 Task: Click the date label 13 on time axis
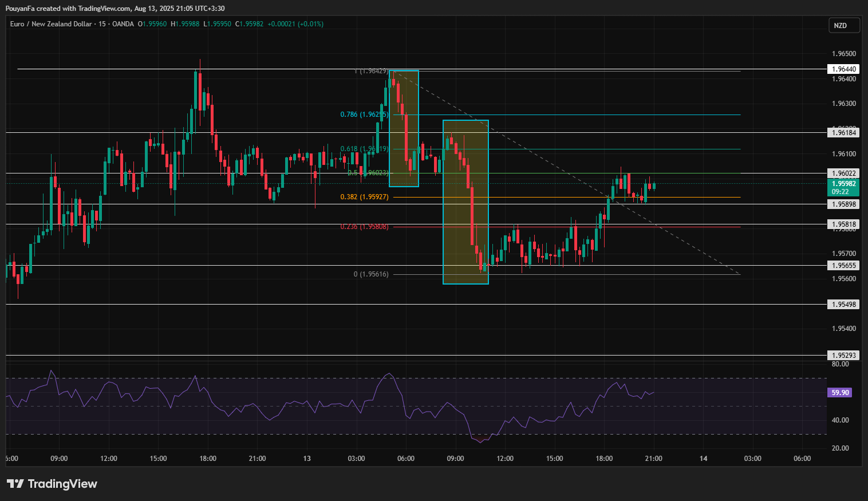(307, 459)
